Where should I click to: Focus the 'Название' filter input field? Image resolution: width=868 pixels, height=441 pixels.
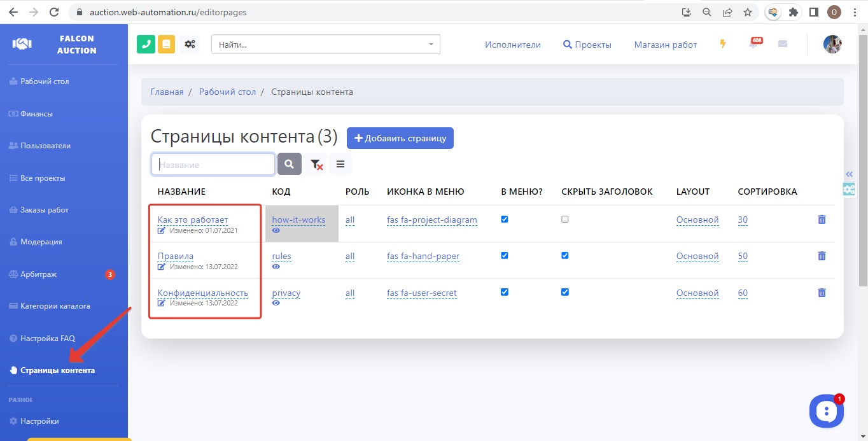tap(213, 164)
